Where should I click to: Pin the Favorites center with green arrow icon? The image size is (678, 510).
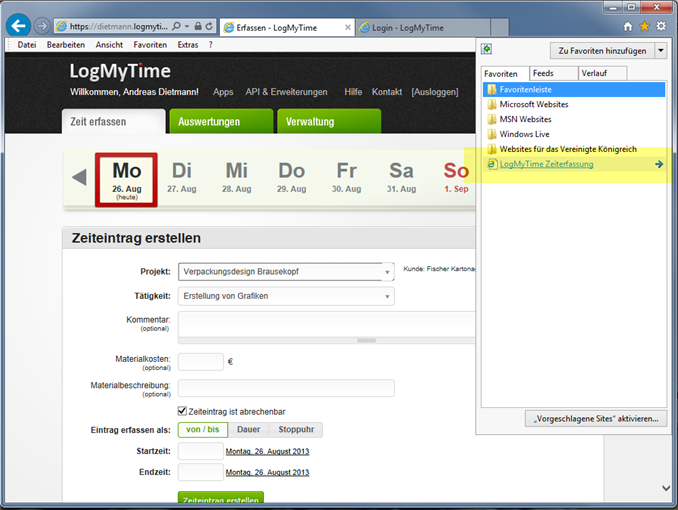coord(487,49)
